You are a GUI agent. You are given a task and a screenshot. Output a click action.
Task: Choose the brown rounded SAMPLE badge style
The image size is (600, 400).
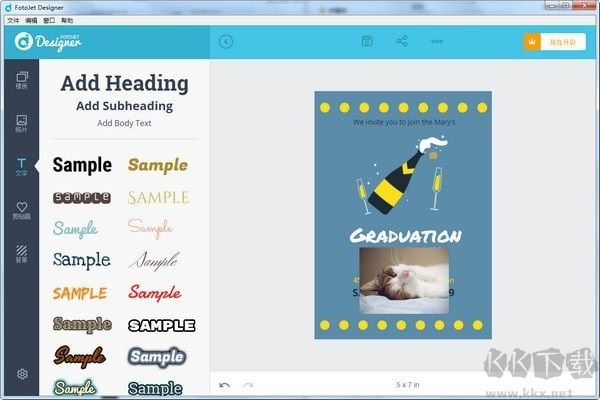82,198
